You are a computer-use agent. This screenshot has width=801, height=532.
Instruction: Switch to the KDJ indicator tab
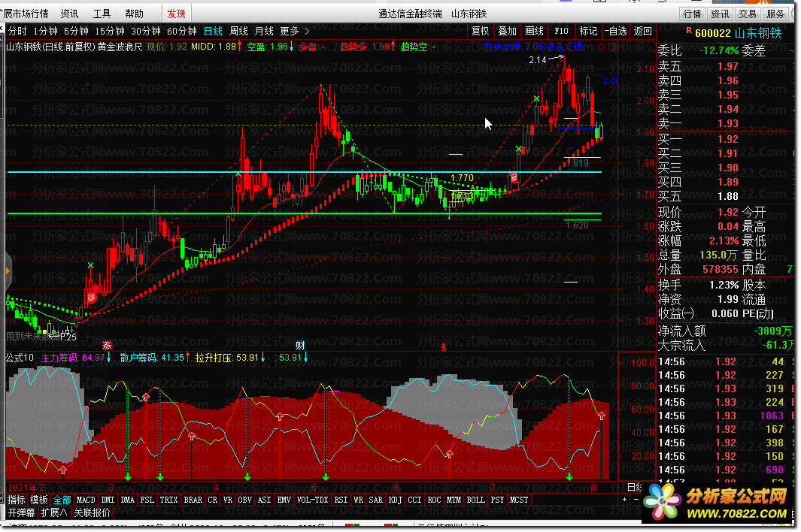coord(396,500)
